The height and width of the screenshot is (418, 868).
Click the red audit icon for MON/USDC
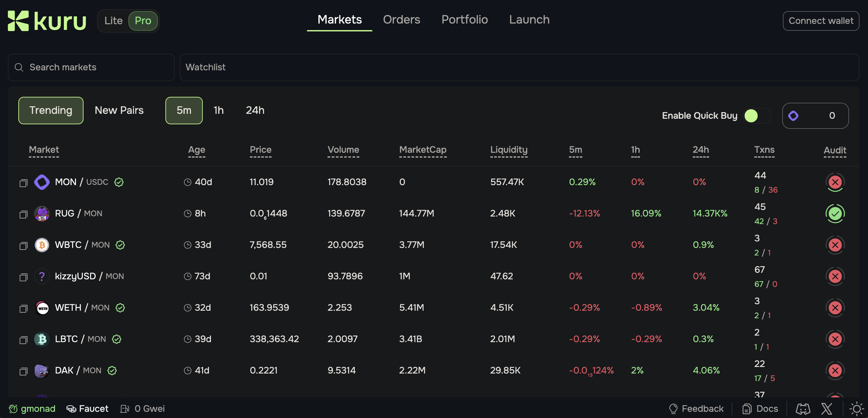[x=835, y=182]
